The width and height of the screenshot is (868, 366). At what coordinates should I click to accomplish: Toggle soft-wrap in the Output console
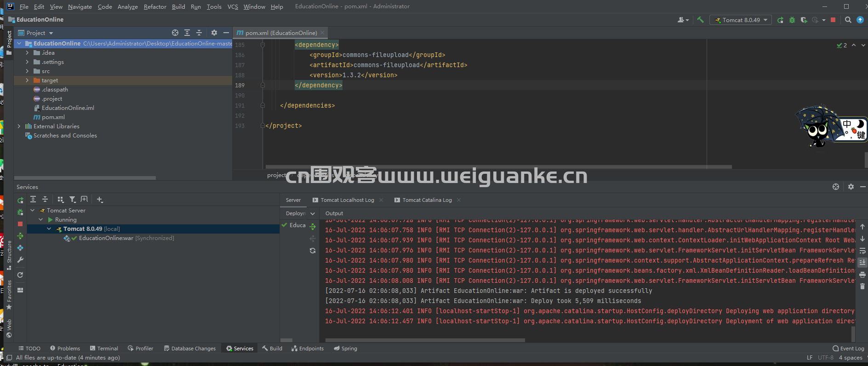pos(862,251)
